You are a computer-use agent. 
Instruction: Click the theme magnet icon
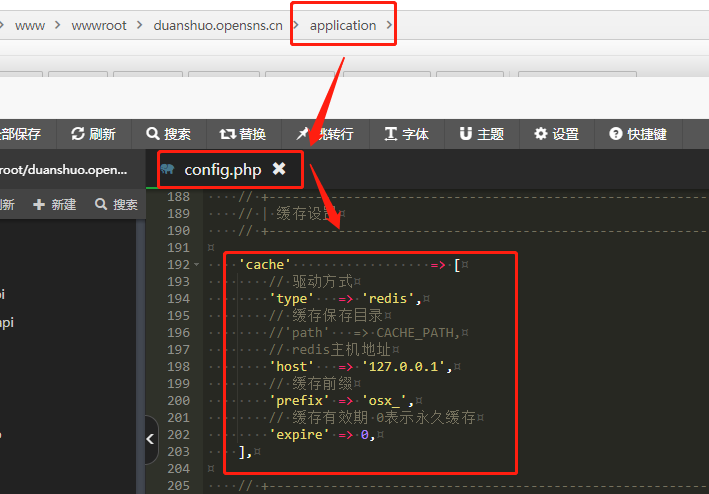(x=466, y=134)
